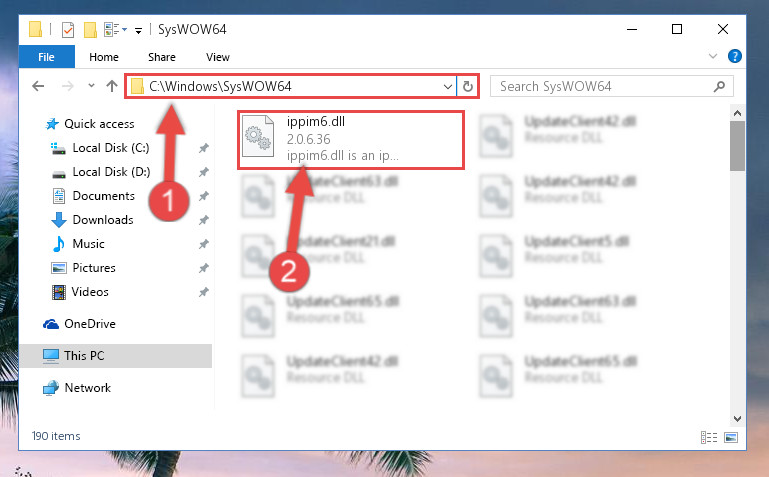
Task: Expand the ribbon with the chevron
Action: coord(713,56)
